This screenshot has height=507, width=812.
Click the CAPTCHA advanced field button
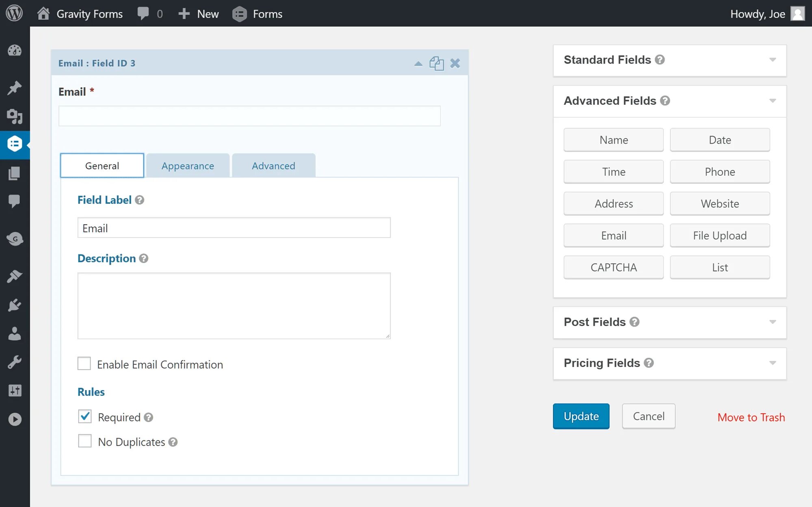pos(613,267)
